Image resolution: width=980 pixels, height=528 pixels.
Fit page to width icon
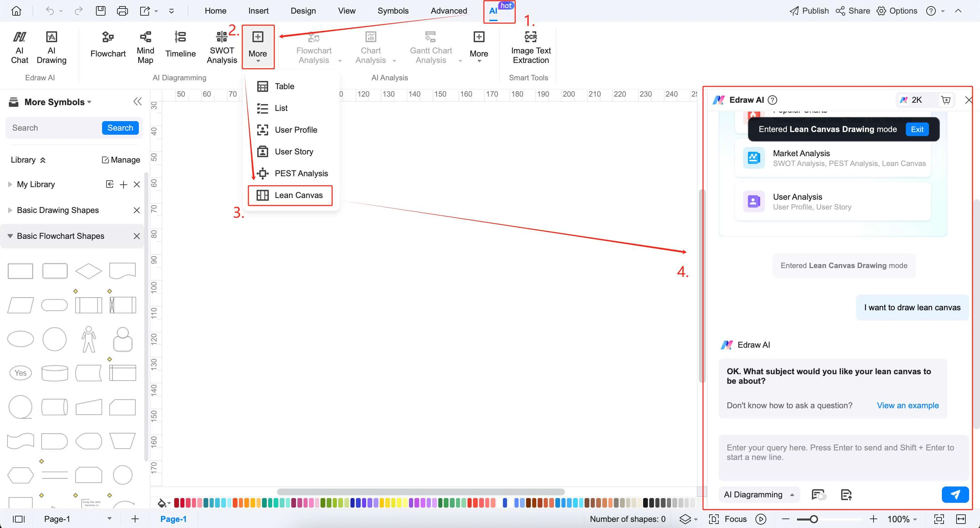(961, 519)
